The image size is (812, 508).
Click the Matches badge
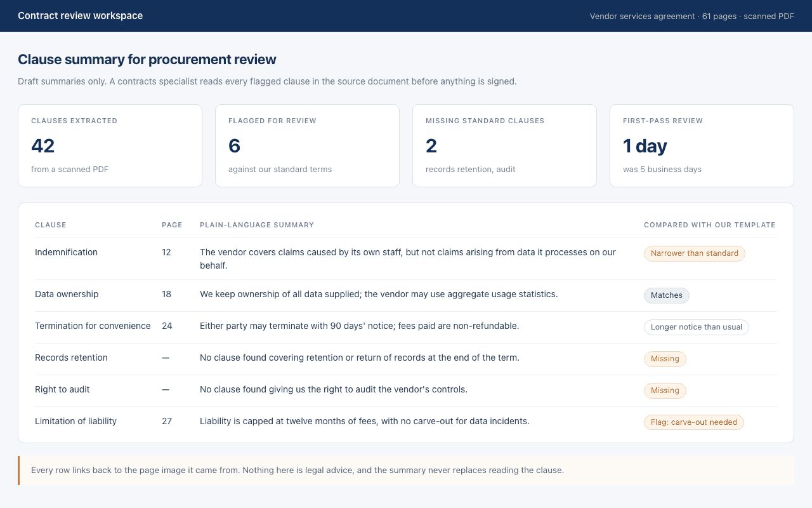pyautogui.click(x=667, y=295)
